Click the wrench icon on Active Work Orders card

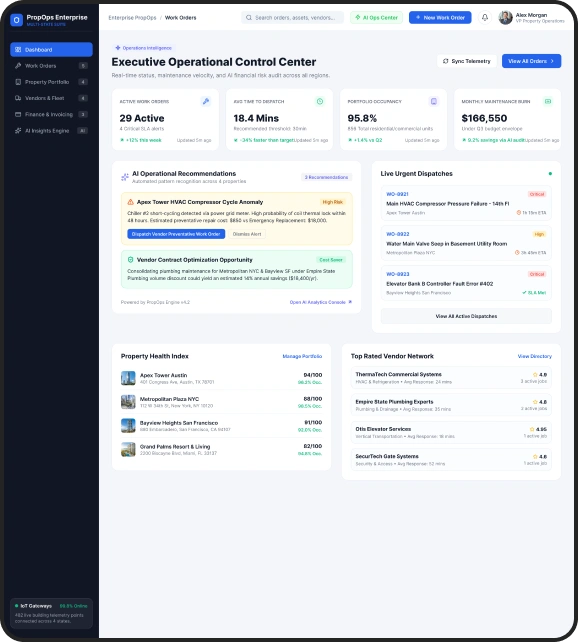[x=206, y=101]
